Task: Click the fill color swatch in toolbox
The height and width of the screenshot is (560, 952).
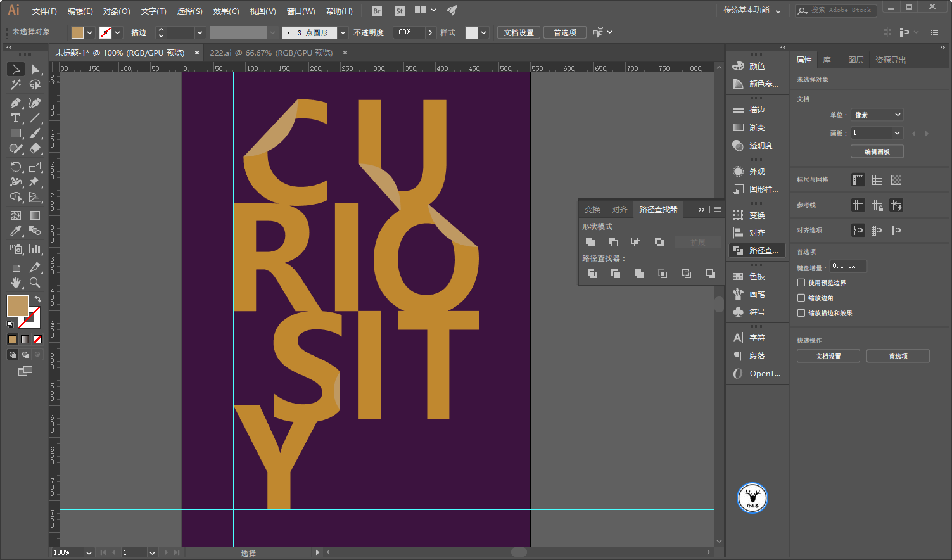Action: (18, 306)
